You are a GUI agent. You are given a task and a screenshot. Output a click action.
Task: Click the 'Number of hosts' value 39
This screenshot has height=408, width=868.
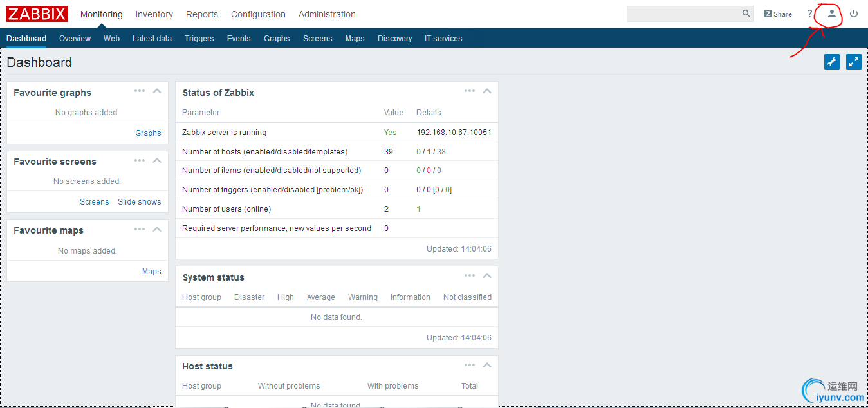(389, 152)
